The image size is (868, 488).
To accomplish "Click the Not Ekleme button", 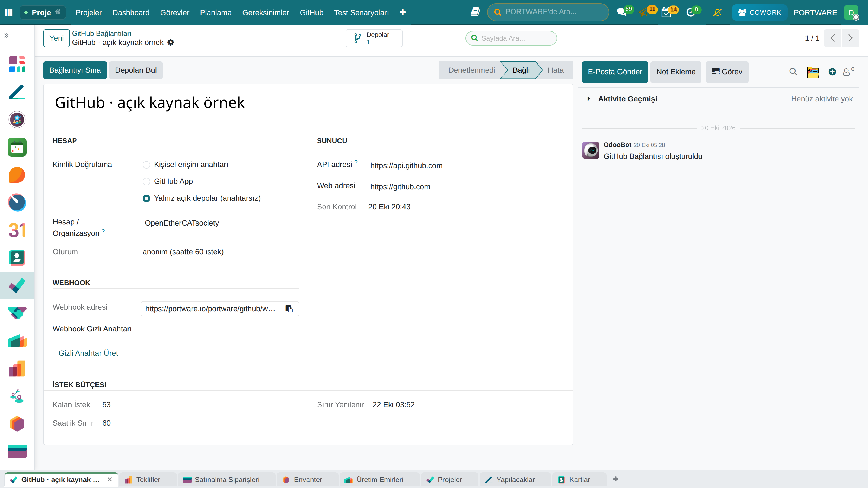I will pos(676,72).
